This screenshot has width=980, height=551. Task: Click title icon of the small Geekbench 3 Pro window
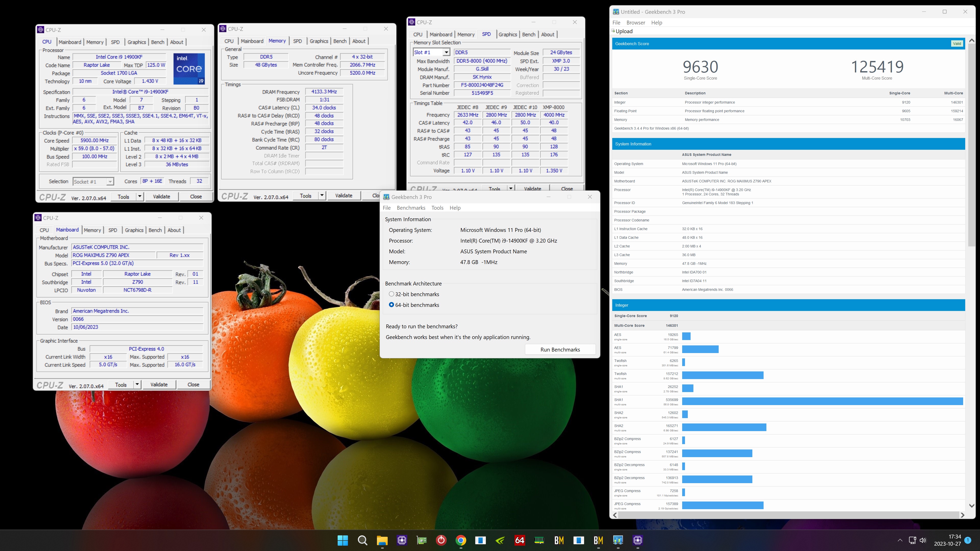tap(387, 197)
